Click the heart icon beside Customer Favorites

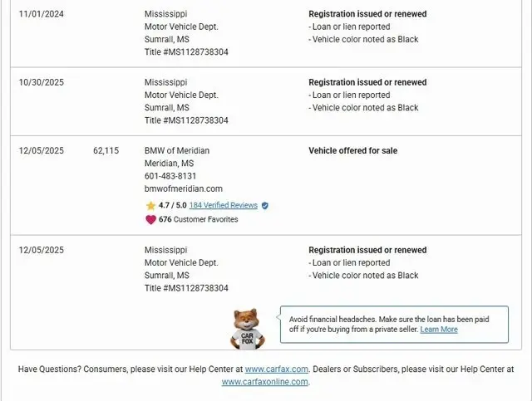150,219
